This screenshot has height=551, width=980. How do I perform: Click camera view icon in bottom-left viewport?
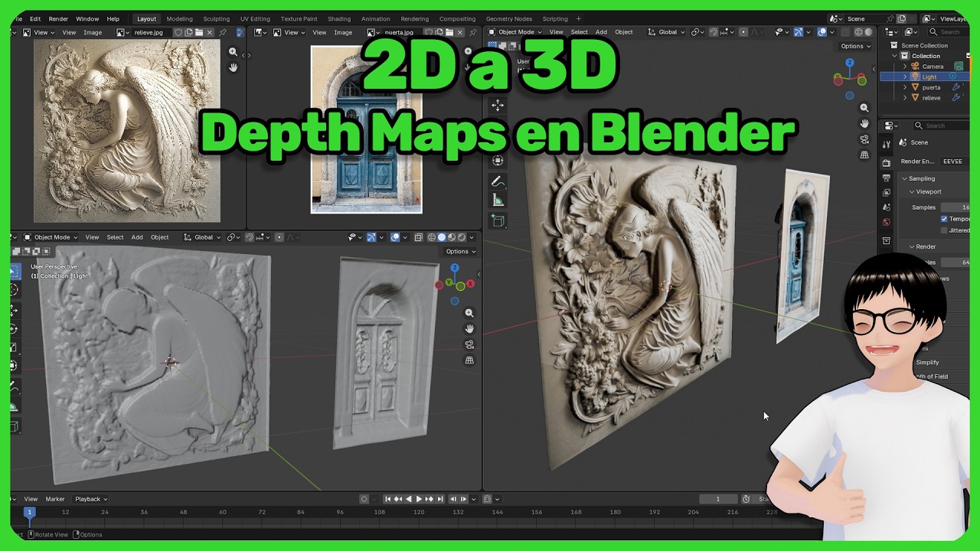pos(469,344)
